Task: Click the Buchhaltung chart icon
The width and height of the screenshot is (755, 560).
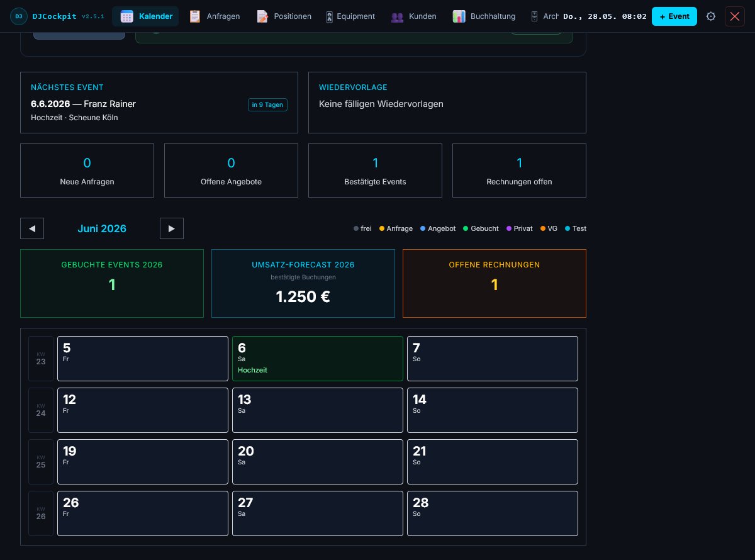Action: [459, 16]
